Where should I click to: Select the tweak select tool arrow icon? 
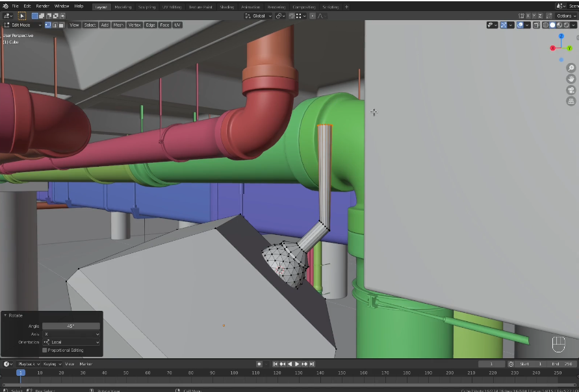(x=22, y=16)
